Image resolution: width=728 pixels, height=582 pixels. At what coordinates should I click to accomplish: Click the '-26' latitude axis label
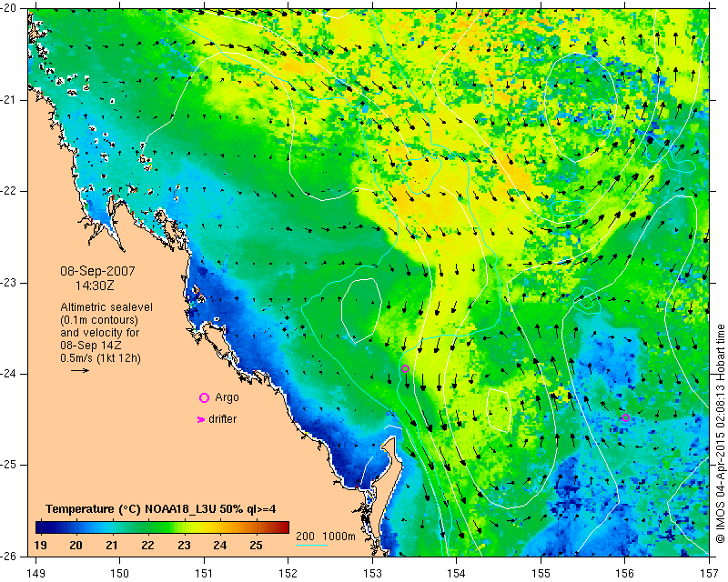point(9,556)
